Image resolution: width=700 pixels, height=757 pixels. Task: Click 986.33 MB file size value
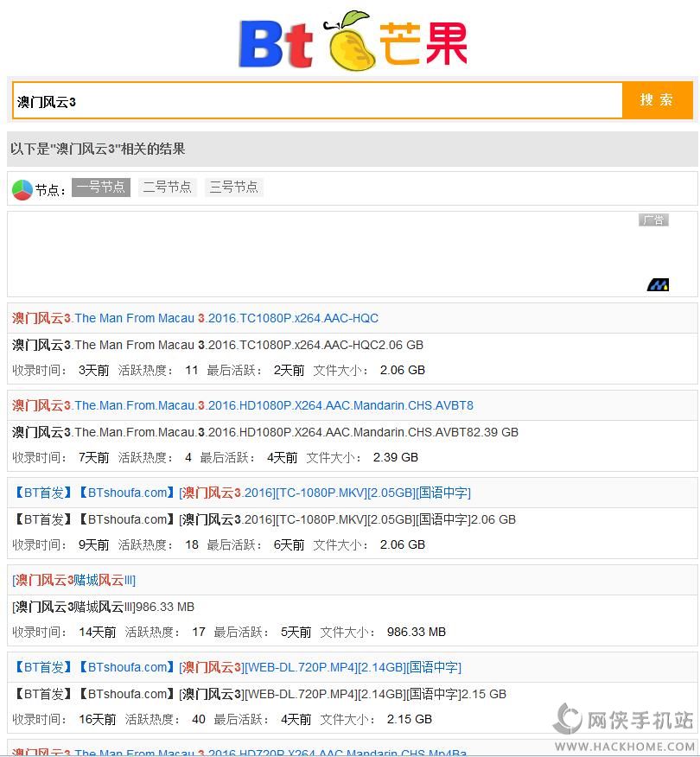tap(417, 632)
